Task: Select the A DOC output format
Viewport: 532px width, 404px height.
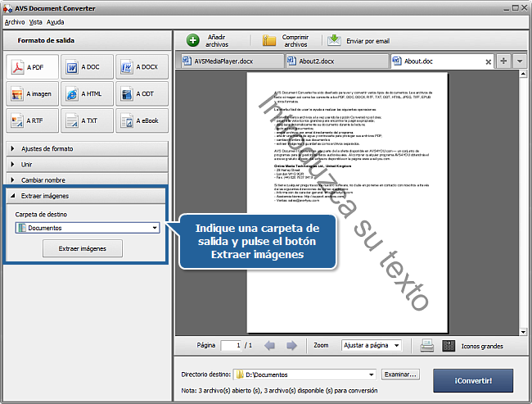Action: 88,67
